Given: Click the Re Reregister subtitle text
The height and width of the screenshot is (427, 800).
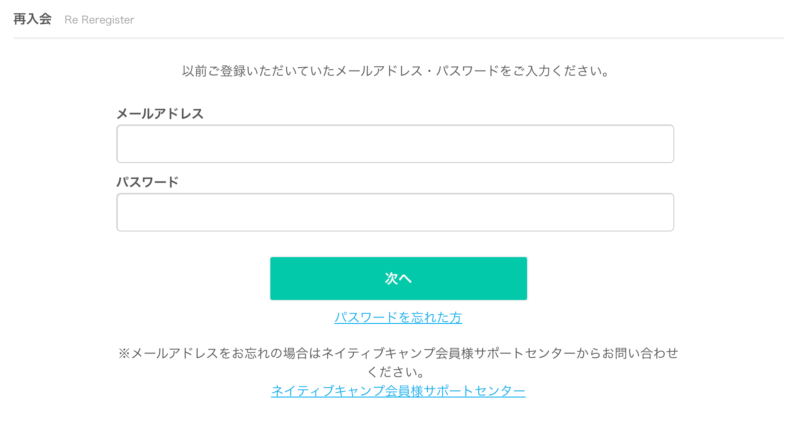Looking at the screenshot, I should tap(99, 20).
